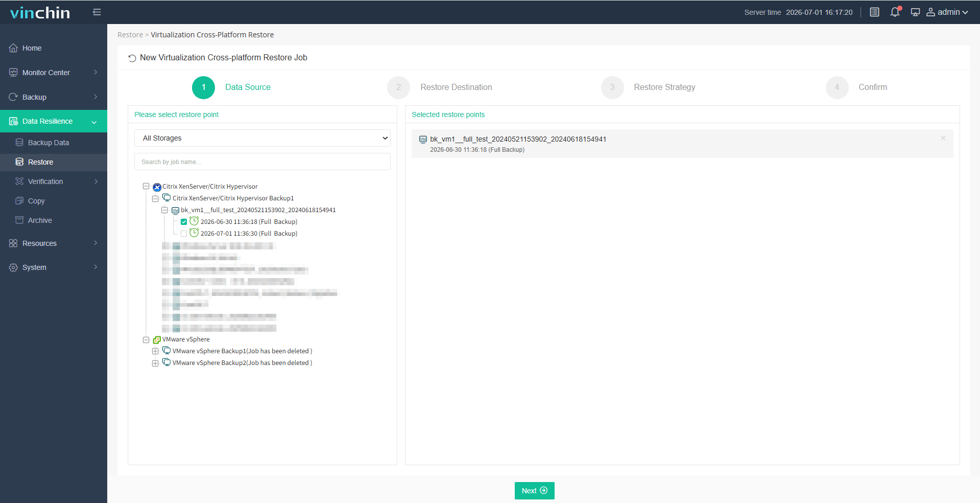Viewport: 980px width, 503px height.
Task: Collapse Data Resilience menu
Action: (x=54, y=121)
